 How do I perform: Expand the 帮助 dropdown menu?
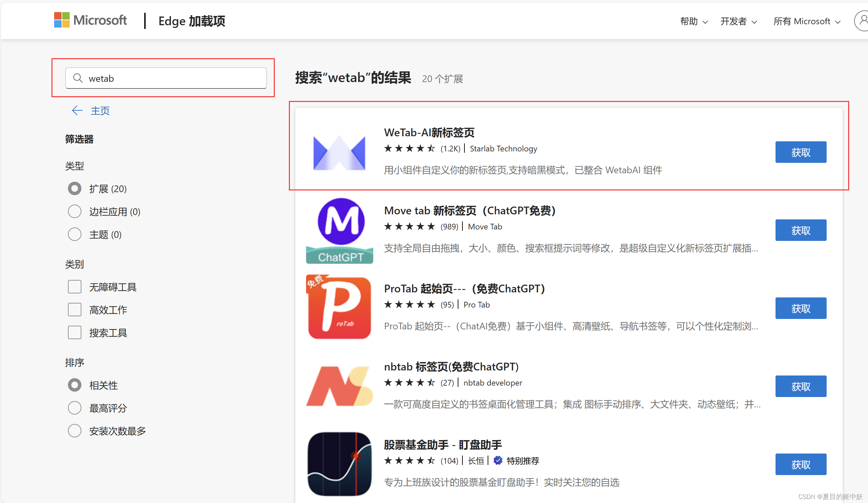click(694, 21)
